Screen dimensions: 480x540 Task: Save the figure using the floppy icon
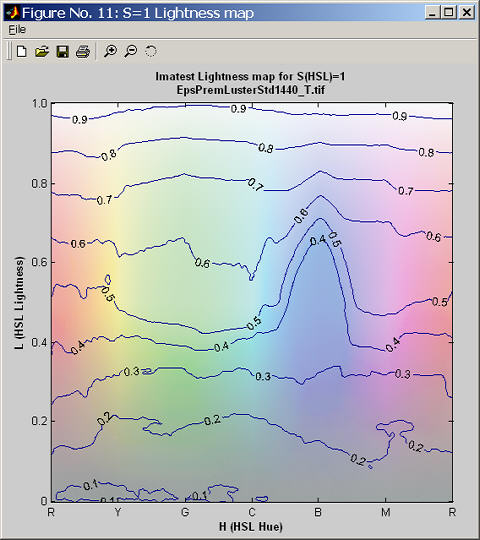click(62, 52)
